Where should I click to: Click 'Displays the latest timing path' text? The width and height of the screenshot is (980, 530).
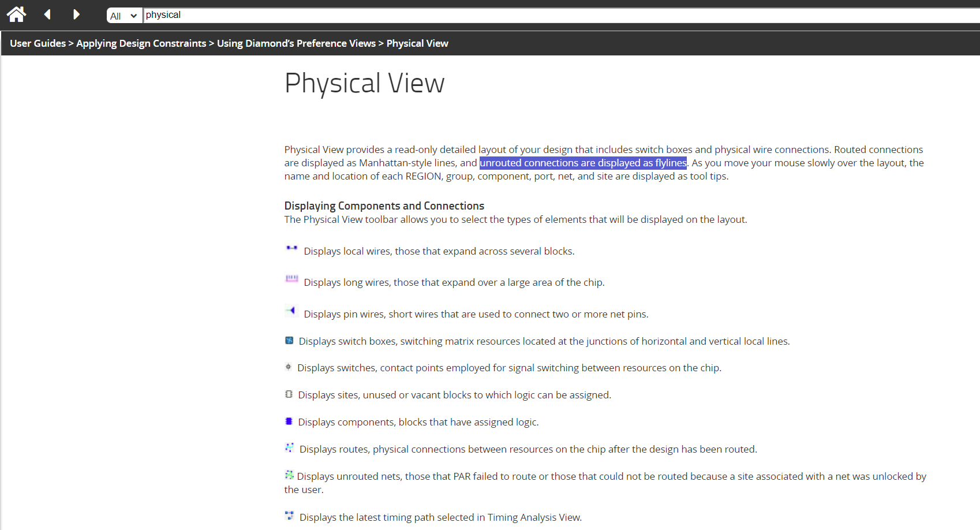coord(440,517)
